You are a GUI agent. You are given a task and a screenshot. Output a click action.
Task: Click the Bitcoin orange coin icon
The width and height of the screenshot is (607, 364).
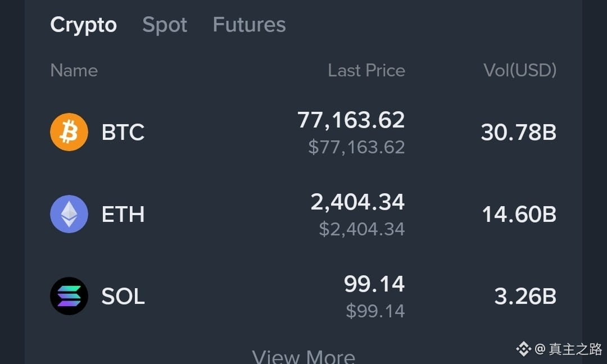pyautogui.click(x=69, y=132)
